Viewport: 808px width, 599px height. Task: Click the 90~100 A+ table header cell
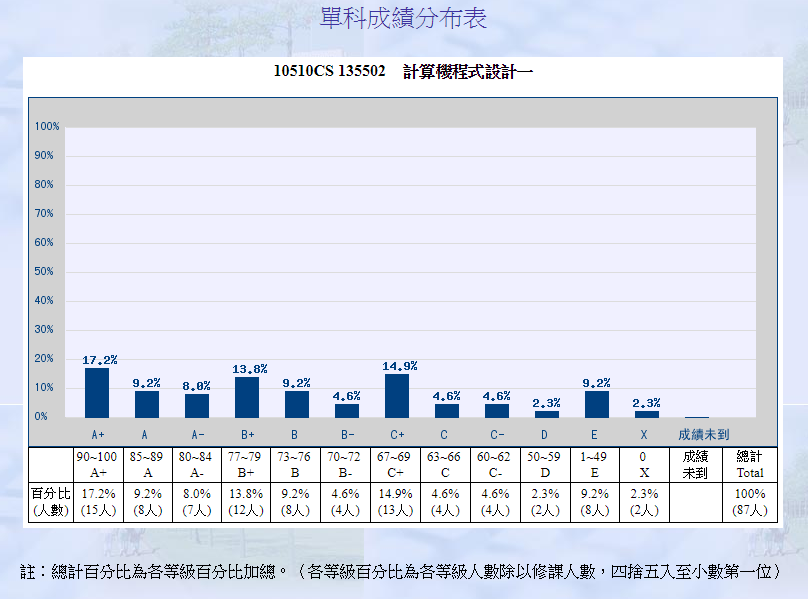point(97,464)
